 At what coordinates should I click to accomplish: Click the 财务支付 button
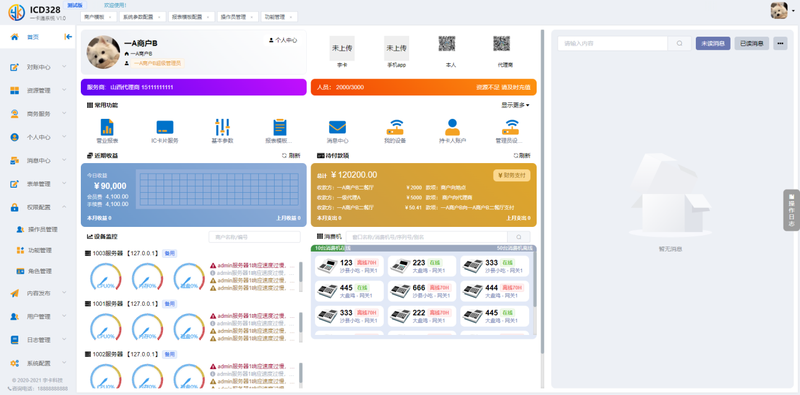tap(512, 175)
